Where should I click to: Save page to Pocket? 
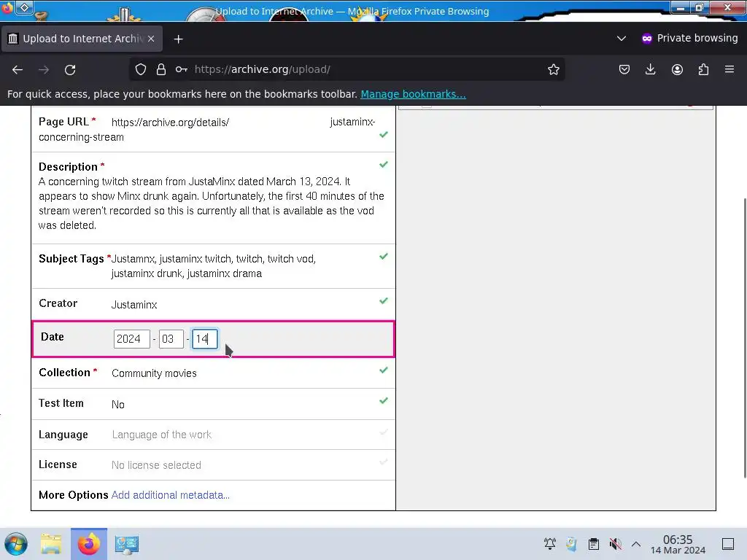tap(624, 69)
